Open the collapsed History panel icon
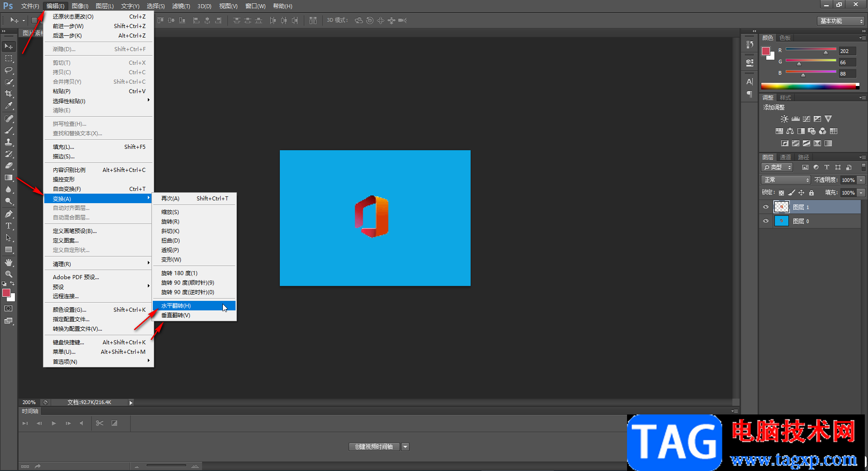The height and width of the screenshot is (471, 868). click(x=750, y=44)
